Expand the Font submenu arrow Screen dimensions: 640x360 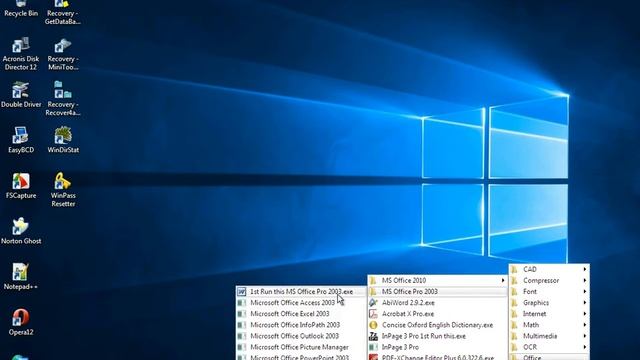coord(585,291)
